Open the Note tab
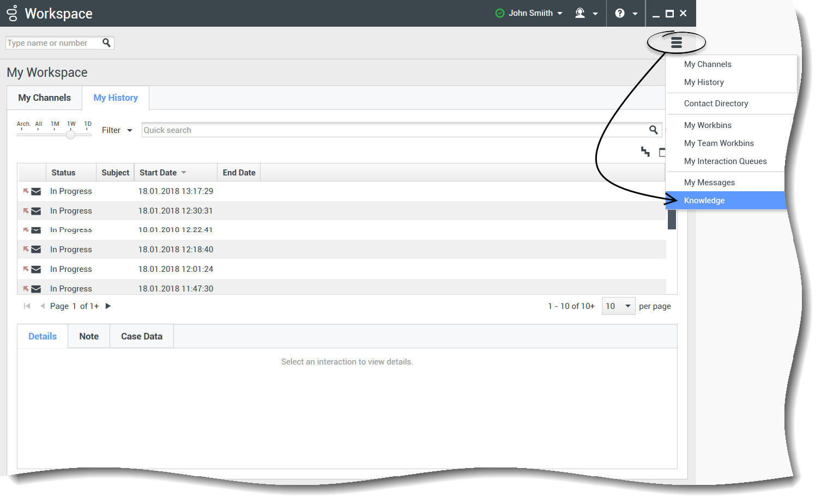Viewport: 821px width, 504px height. pyautogui.click(x=89, y=336)
